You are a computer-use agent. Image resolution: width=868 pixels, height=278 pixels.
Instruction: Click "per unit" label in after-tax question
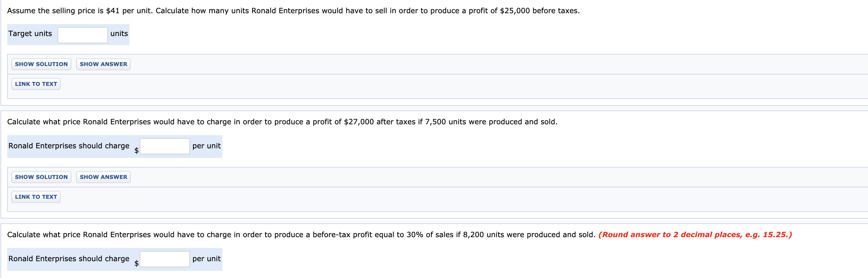tap(206, 146)
